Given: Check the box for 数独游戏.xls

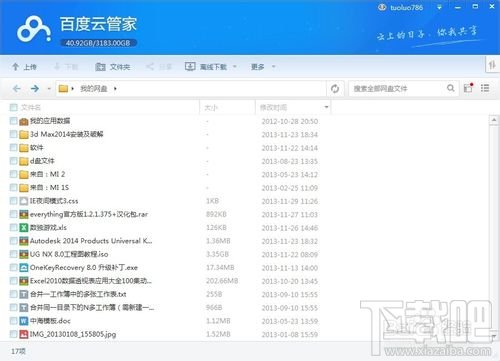Looking at the screenshot, I should pyautogui.click(x=14, y=228).
